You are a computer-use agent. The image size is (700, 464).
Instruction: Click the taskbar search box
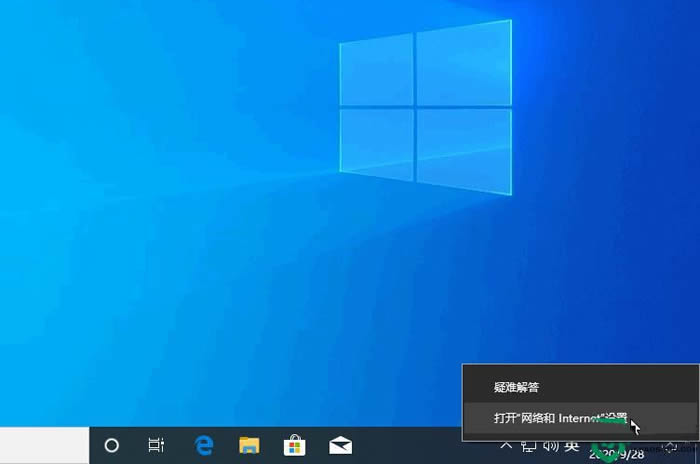coord(45,445)
